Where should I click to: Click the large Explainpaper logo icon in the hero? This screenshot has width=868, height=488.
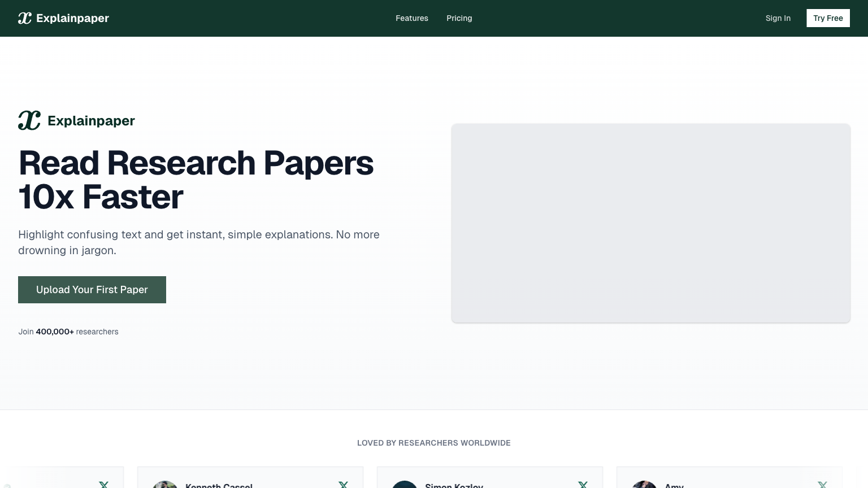29,120
